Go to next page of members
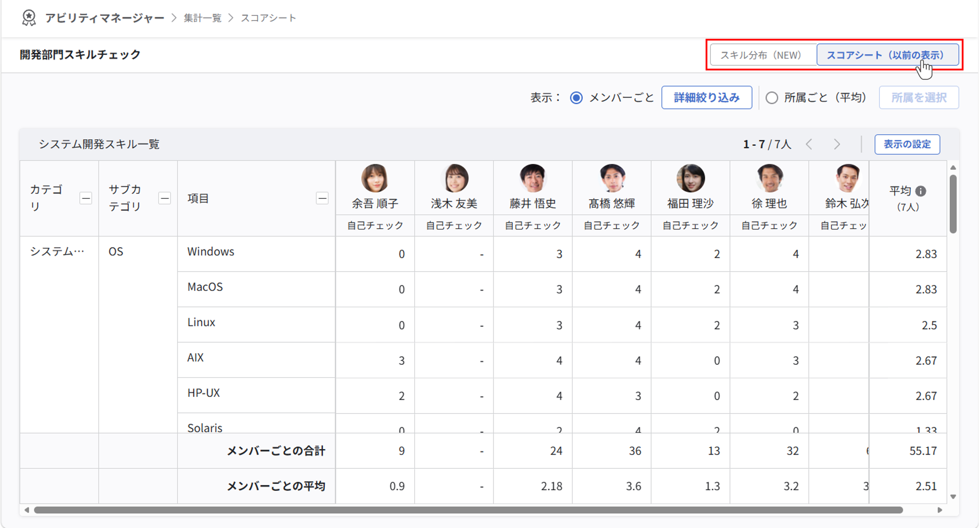Viewport: 980px width, 528px height. point(837,144)
